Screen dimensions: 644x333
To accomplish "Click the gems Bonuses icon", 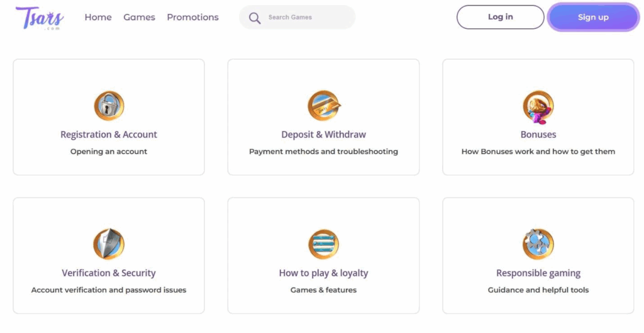I will (538, 106).
